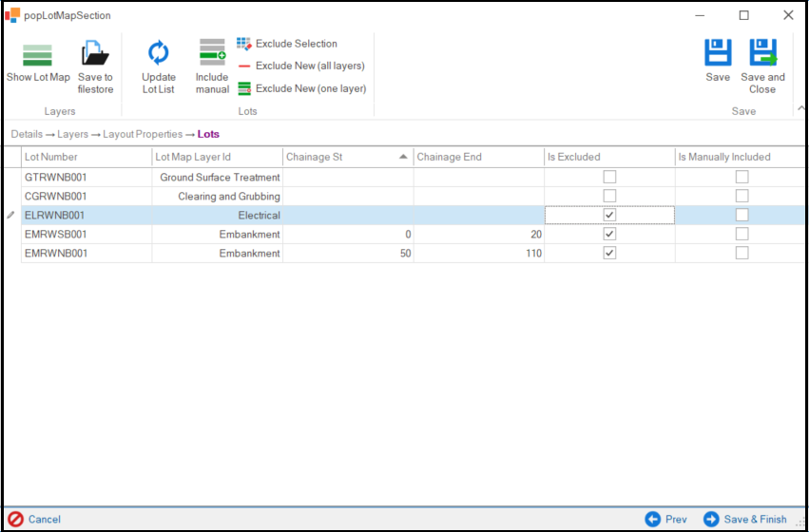Select lot number CGRWNB001 cell
The height and width of the screenshot is (532, 809).
[87, 197]
